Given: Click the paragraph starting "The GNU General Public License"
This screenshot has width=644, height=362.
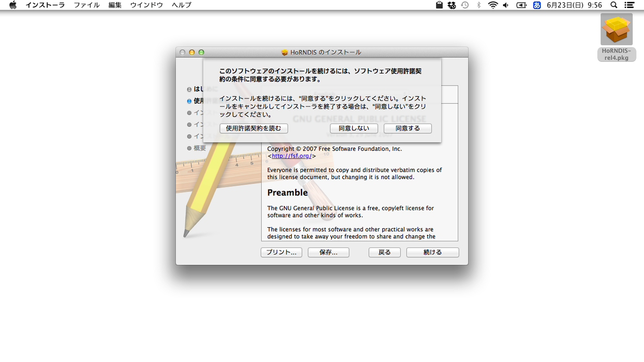Looking at the screenshot, I should point(350,212).
